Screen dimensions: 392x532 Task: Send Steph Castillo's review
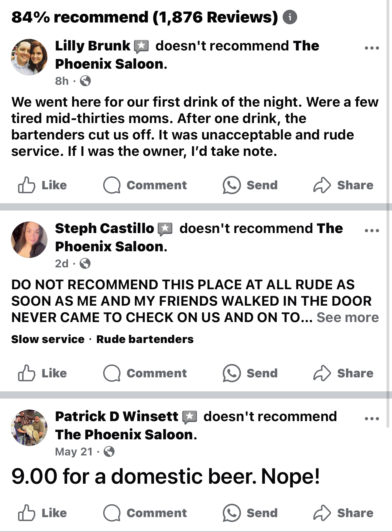pos(250,373)
